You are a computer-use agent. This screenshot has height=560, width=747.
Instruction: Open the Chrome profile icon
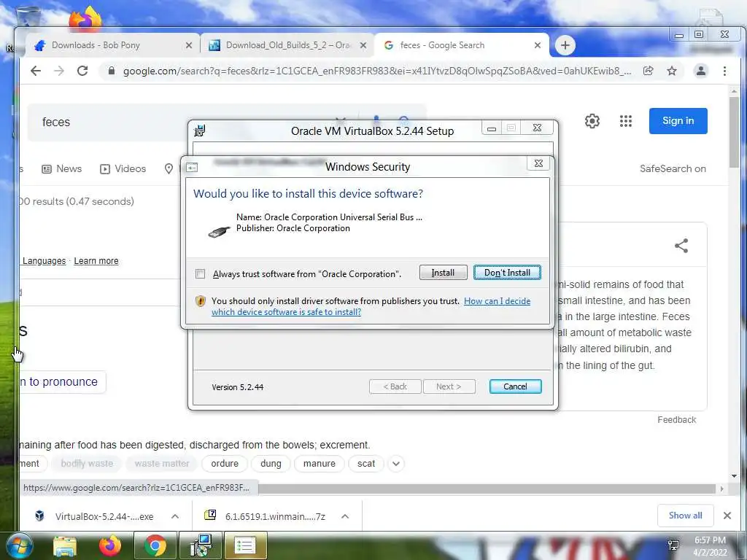(701, 71)
